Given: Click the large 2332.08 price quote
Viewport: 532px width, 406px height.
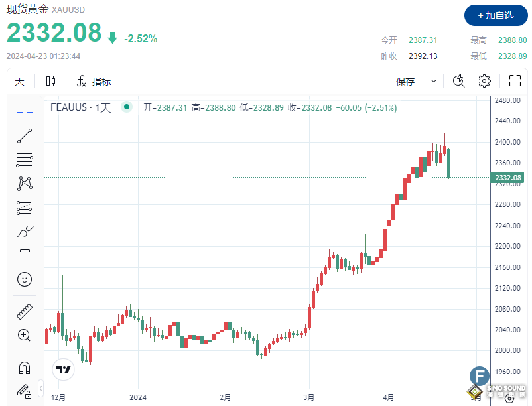Looking at the screenshot, I should 54,33.
